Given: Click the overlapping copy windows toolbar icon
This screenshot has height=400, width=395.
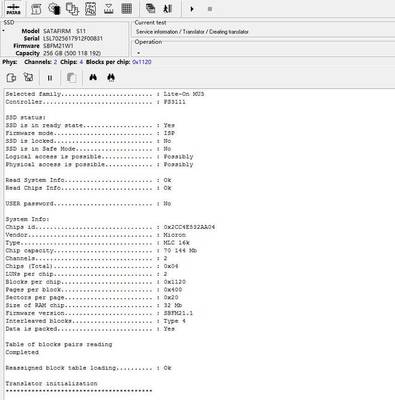Looking at the screenshot, I should tap(72, 9).
